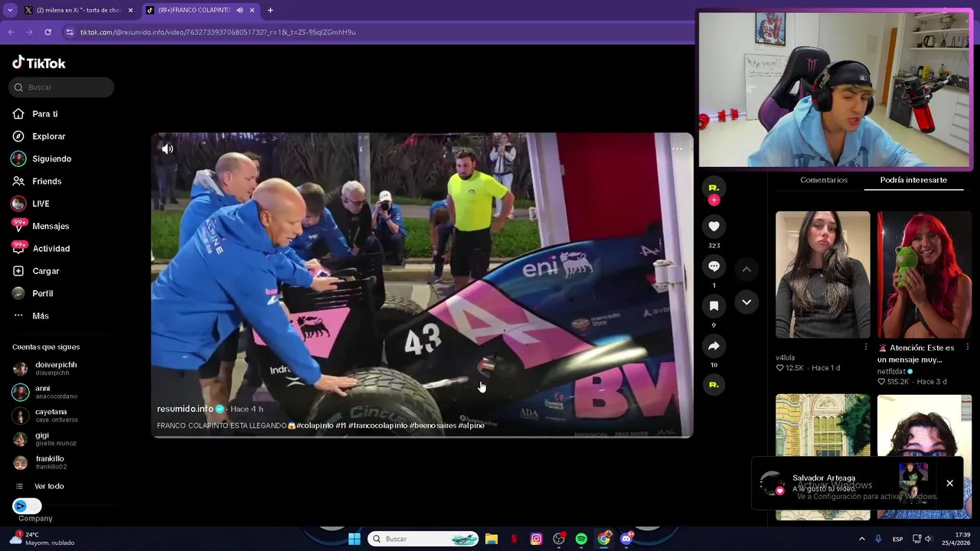Follow resumido.info with the red plus
The width and height of the screenshot is (980, 551).
point(714,200)
